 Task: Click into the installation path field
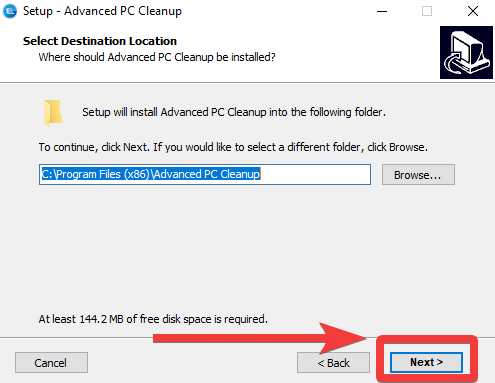(x=205, y=174)
